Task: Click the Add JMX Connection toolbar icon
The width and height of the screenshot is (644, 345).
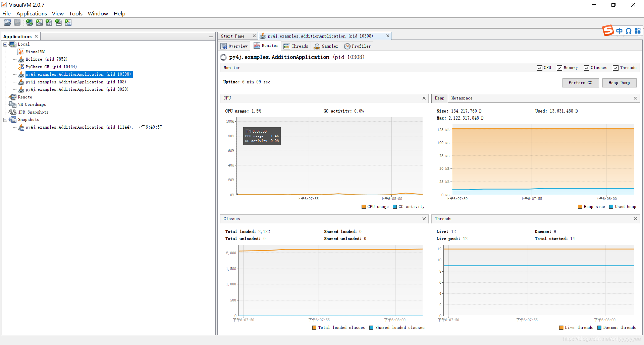Action: tap(39, 22)
